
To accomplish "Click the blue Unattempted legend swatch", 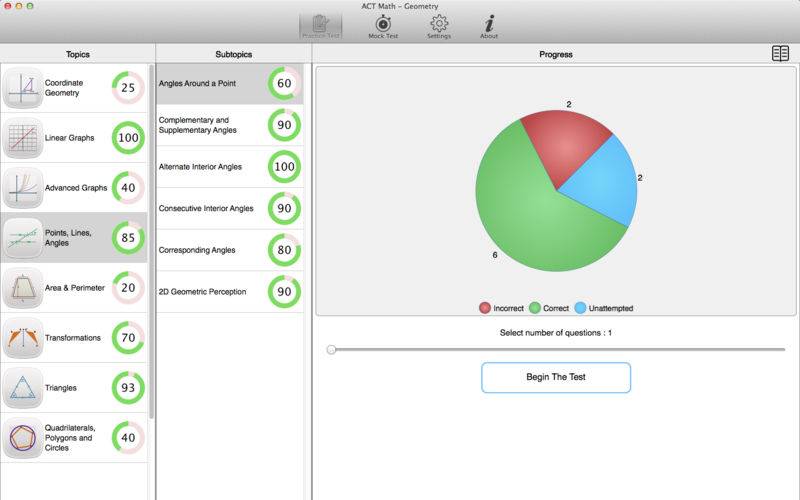I will [x=580, y=308].
